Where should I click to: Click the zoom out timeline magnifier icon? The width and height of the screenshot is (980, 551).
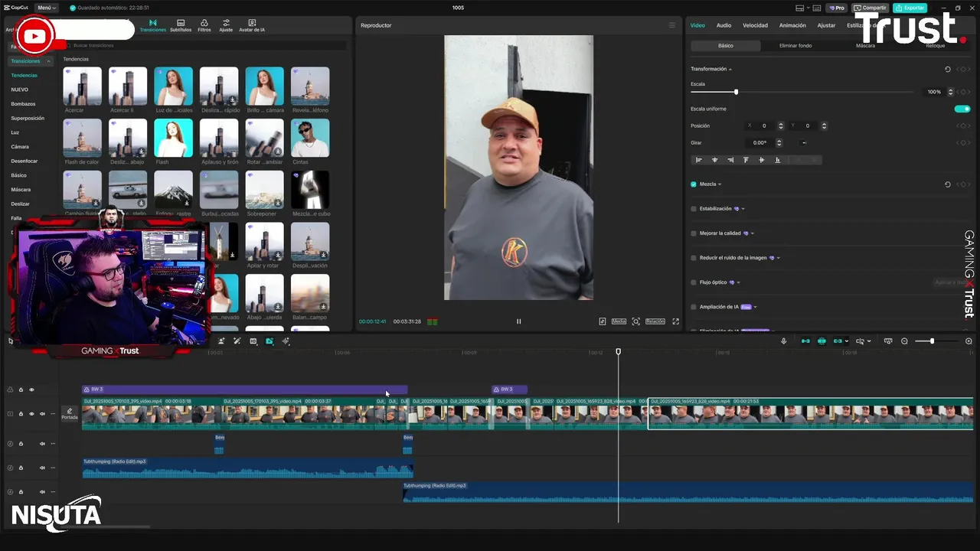904,341
